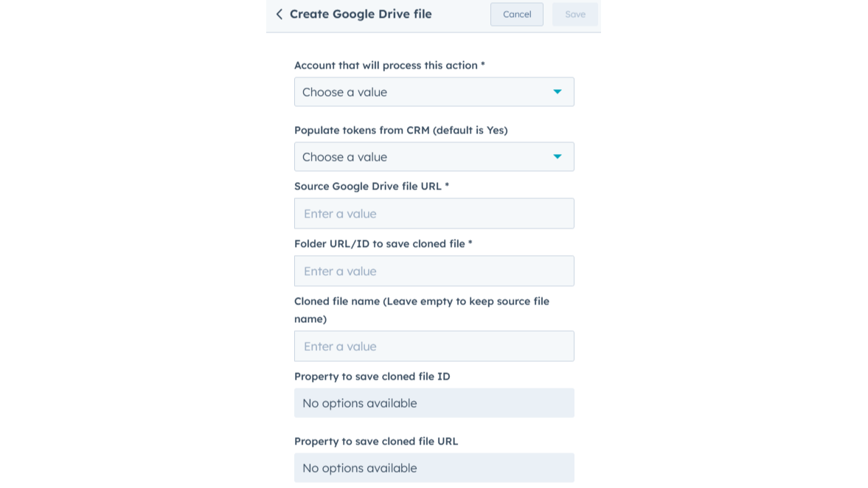Click the Account that will process this action label
The height and width of the screenshot is (488, 868).
pos(389,66)
